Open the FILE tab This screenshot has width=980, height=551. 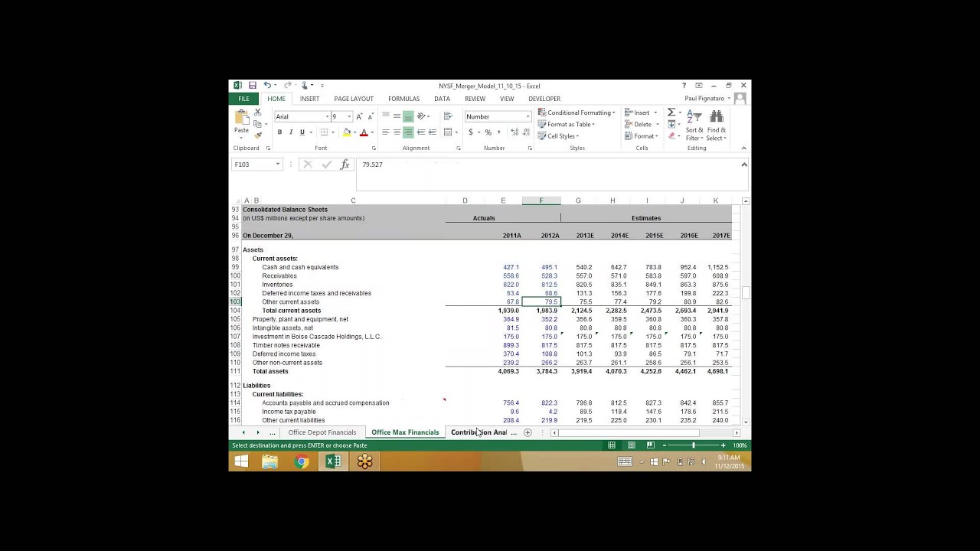pos(243,99)
